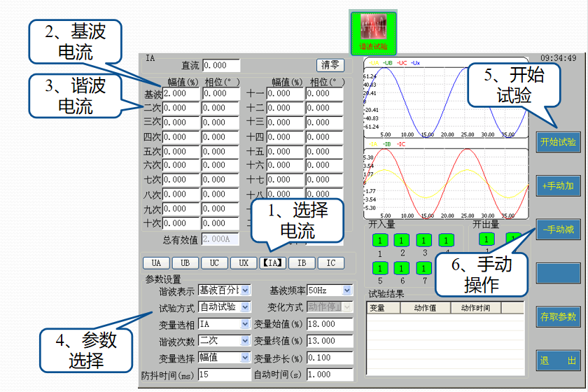Screen dimensions: 588x392
Task: Click the 退出 exit button
Action: (x=558, y=360)
